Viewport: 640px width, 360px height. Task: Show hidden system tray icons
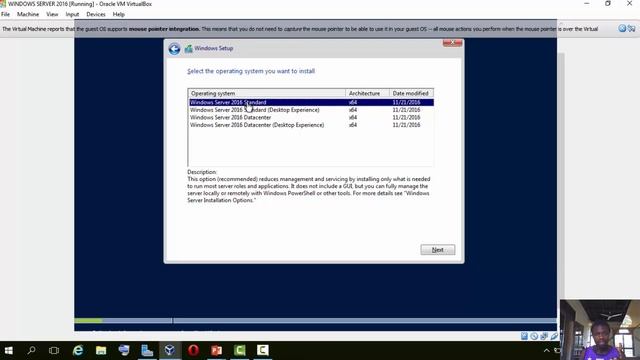[547, 351]
